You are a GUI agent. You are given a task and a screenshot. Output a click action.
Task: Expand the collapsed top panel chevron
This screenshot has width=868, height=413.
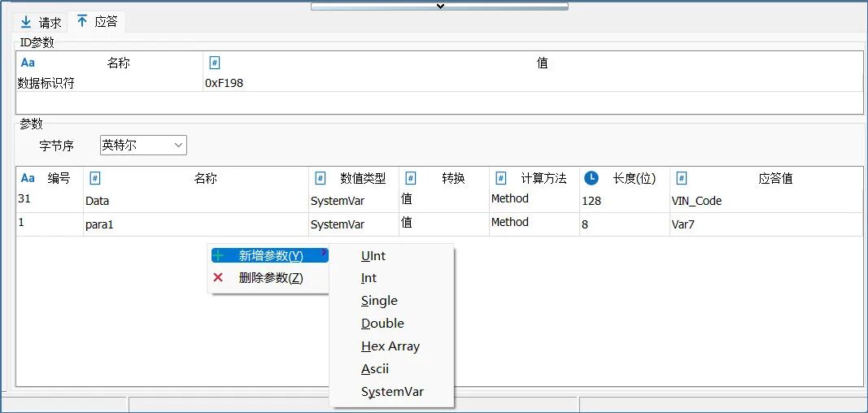pos(440,6)
